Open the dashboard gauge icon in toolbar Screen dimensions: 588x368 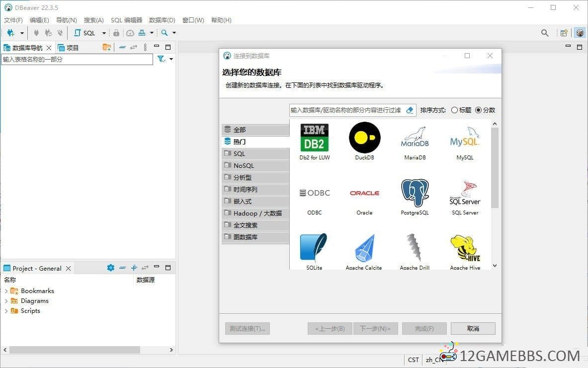pos(130,33)
